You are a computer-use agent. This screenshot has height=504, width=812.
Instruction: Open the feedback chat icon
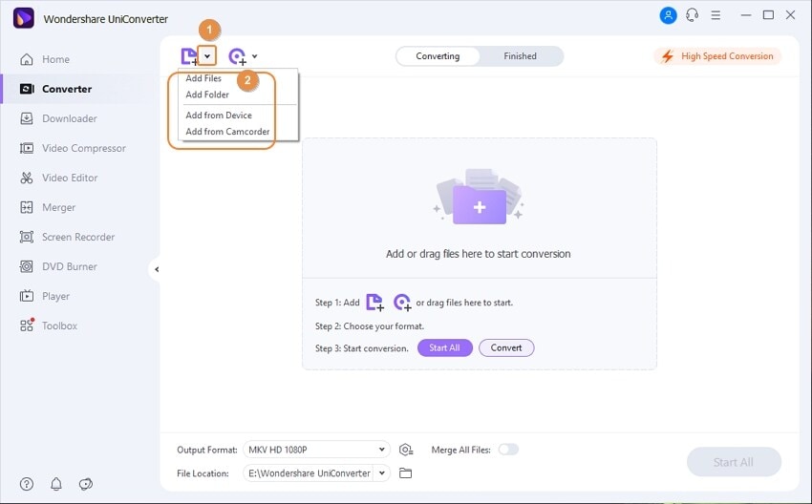click(85, 484)
